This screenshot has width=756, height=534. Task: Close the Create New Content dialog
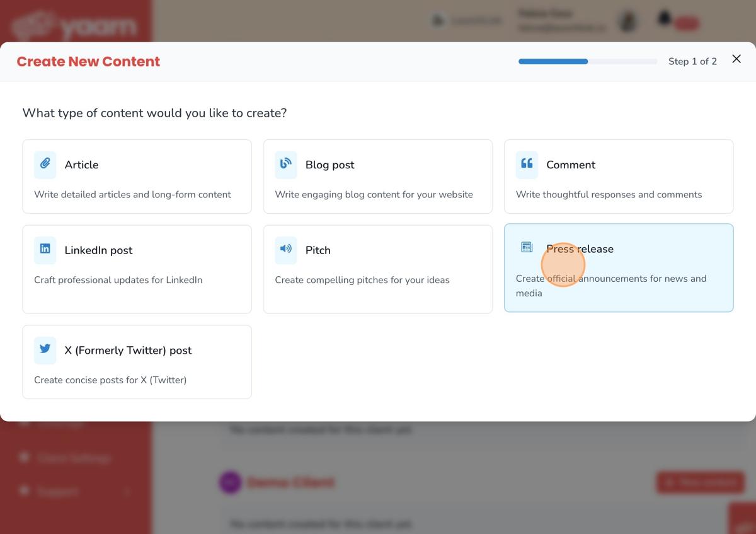[x=736, y=59]
